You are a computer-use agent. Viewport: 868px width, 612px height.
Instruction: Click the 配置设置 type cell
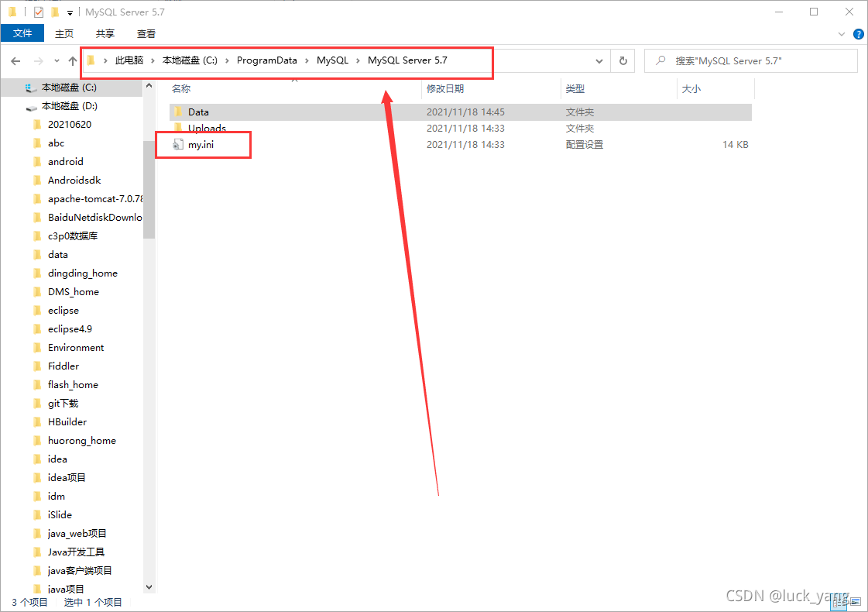coord(585,145)
